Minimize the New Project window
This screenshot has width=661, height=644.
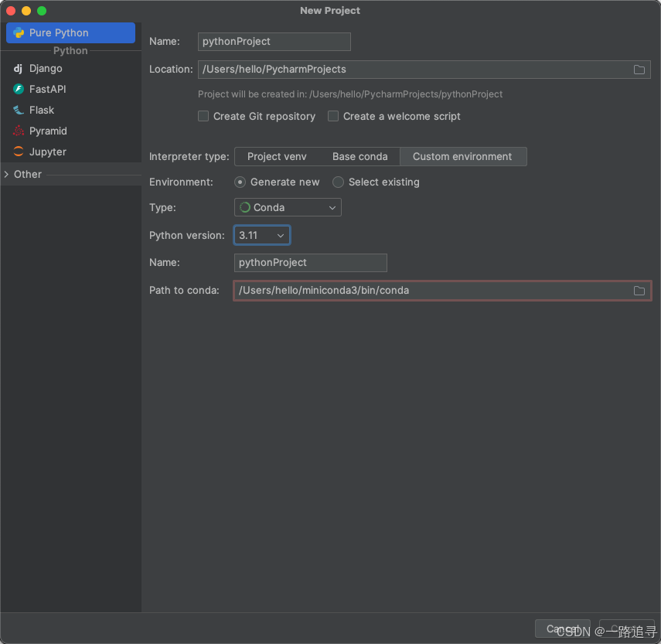point(26,11)
